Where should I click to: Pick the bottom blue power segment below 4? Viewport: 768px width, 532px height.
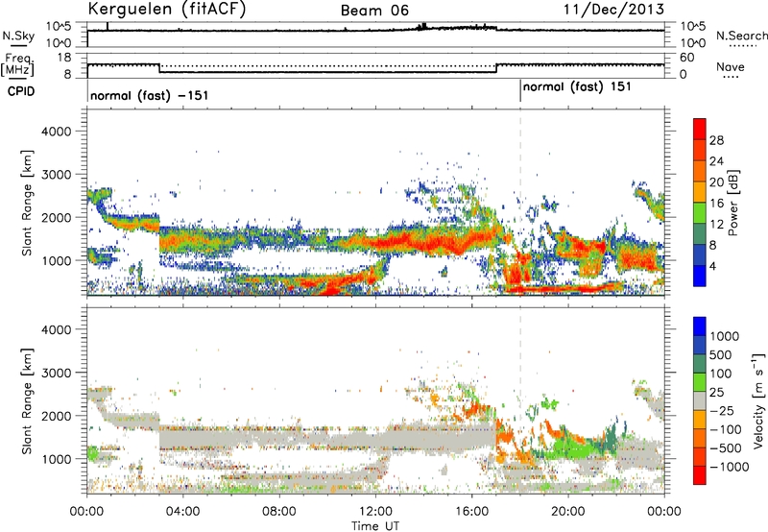click(700, 276)
